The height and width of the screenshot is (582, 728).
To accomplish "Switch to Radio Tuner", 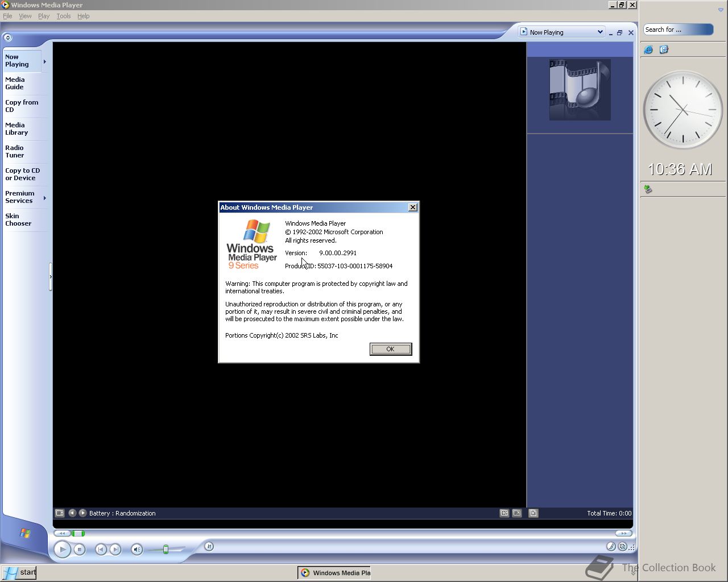I will (x=25, y=152).
